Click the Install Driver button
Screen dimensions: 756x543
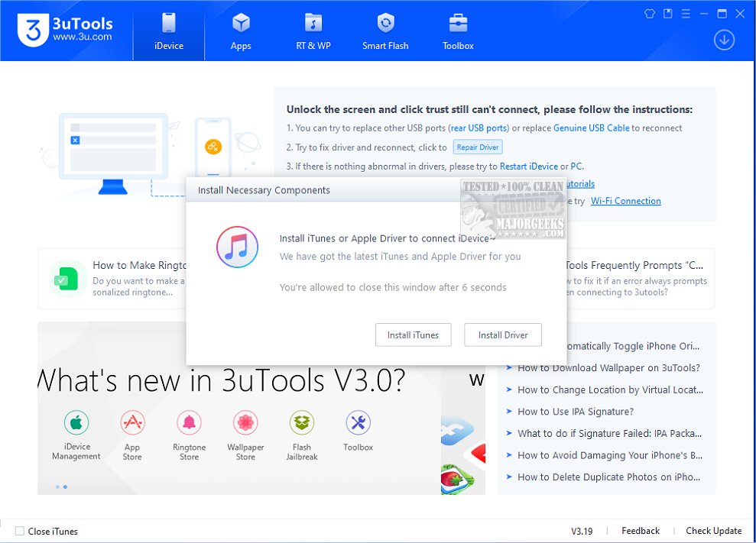click(502, 335)
